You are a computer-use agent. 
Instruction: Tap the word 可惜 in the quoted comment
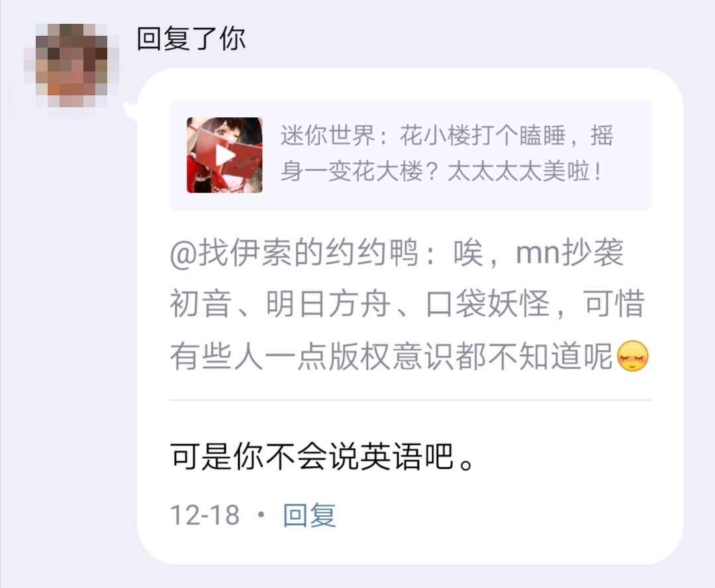point(614,304)
